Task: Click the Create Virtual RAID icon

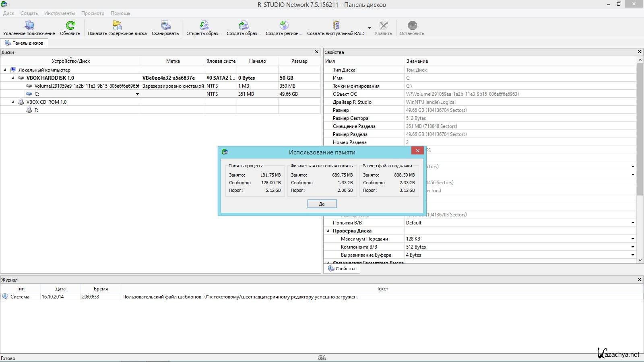Action: click(x=336, y=26)
